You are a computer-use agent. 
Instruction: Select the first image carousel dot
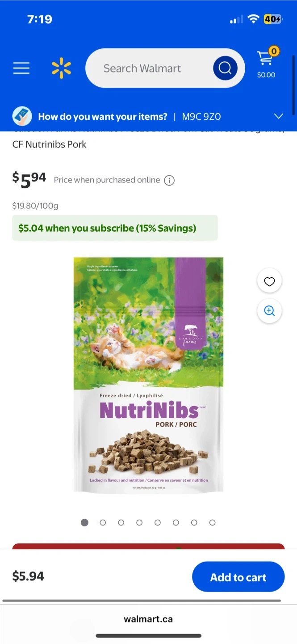tap(84, 522)
